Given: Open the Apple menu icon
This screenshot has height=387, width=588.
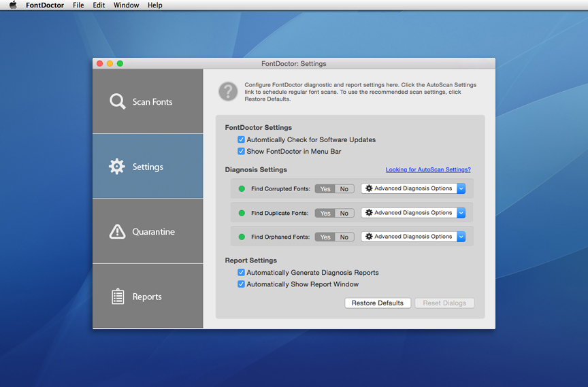Looking at the screenshot, I should click(13, 5).
